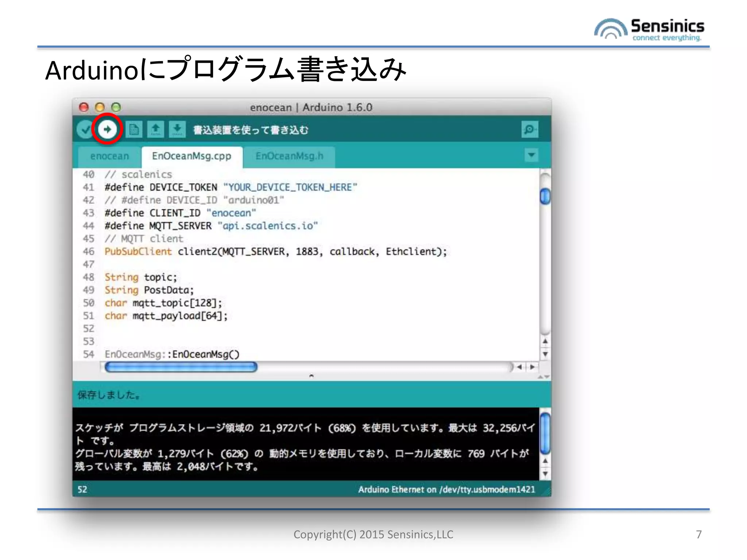
Task: Click "String PostData;" on line 49
Action: 149,290
